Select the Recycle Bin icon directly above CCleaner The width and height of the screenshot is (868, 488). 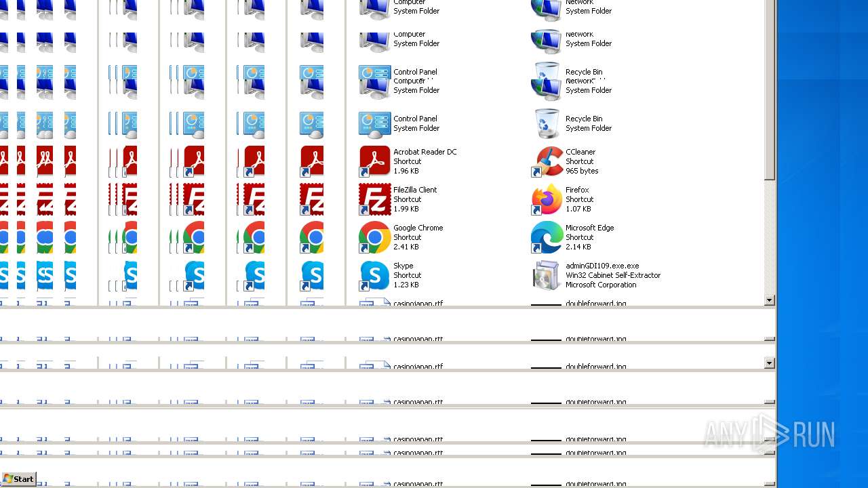547,124
